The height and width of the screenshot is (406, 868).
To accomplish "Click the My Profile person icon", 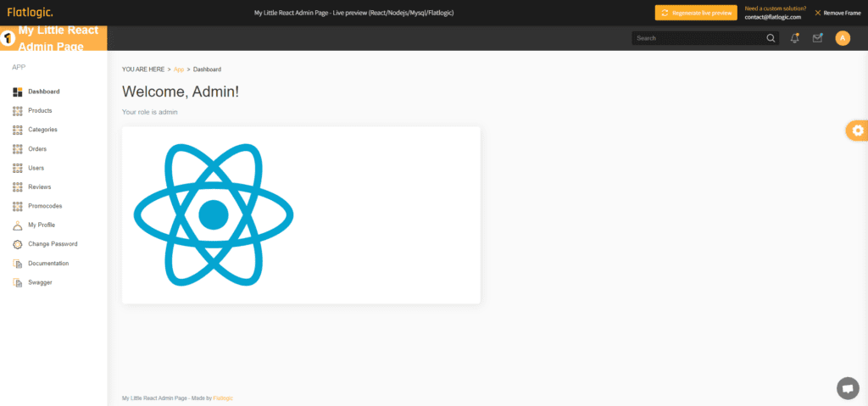I will pyautogui.click(x=17, y=225).
